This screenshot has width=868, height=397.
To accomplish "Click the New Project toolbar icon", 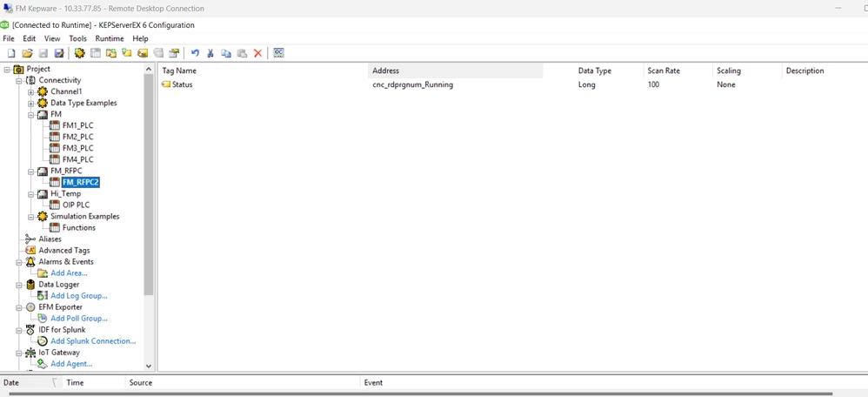I will (11, 53).
